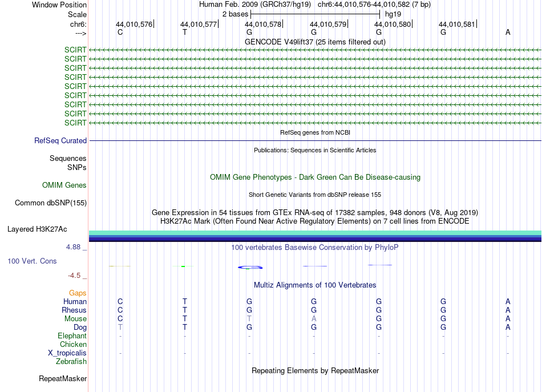Select the Scale track label
Image resolution: width=542 pixels, height=392 pixels.
[x=77, y=14]
